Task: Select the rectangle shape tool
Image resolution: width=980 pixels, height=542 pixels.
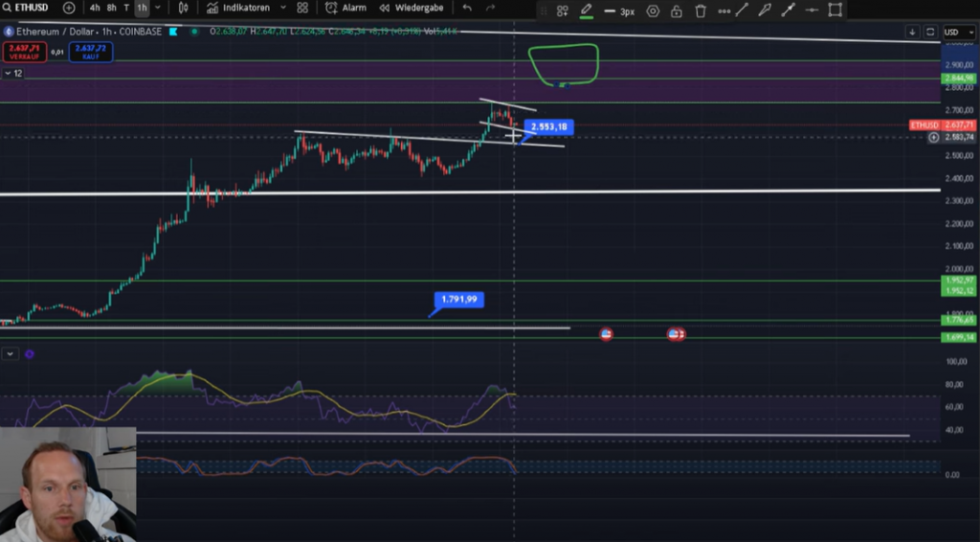Action: pyautogui.click(x=835, y=10)
